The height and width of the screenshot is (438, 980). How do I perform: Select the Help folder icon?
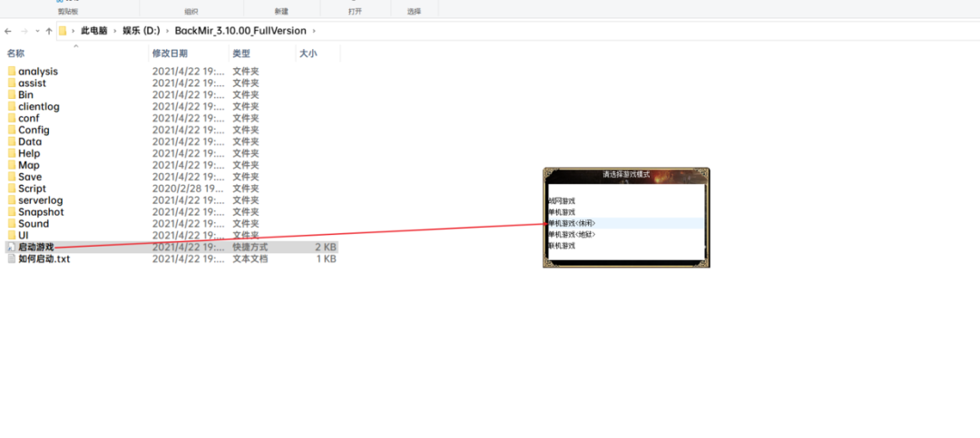point(12,153)
